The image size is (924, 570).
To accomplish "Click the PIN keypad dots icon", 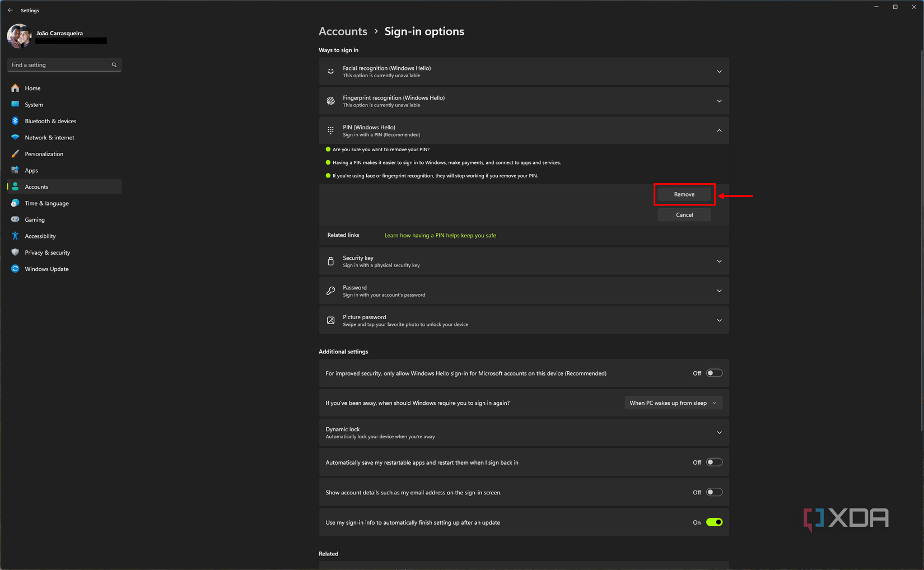I will pyautogui.click(x=331, y=130).
